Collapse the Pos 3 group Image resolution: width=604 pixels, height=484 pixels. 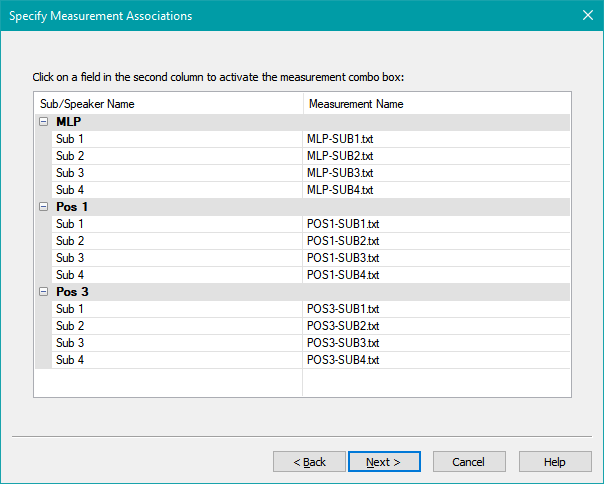tap(44, 292)
